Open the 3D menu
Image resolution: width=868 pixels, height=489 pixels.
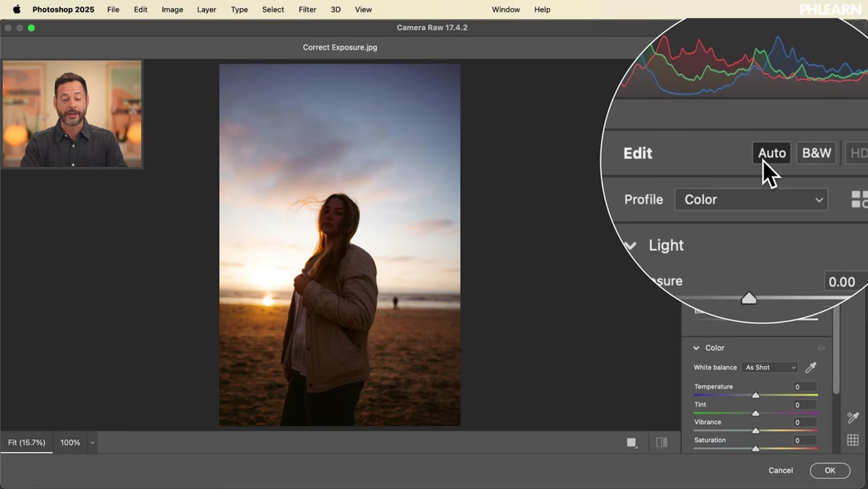pyautogui.click(x=336, y=9)
